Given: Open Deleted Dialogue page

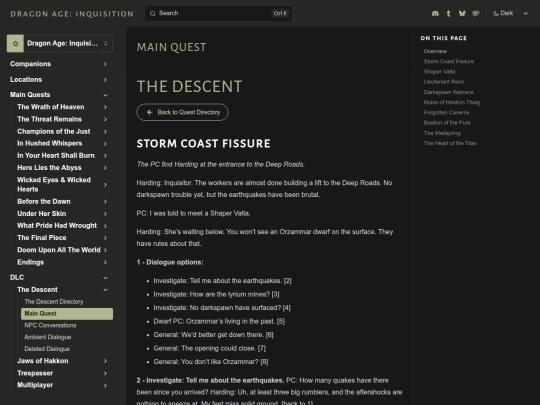Looking at the screenshot, I should [x=47, y=349].
